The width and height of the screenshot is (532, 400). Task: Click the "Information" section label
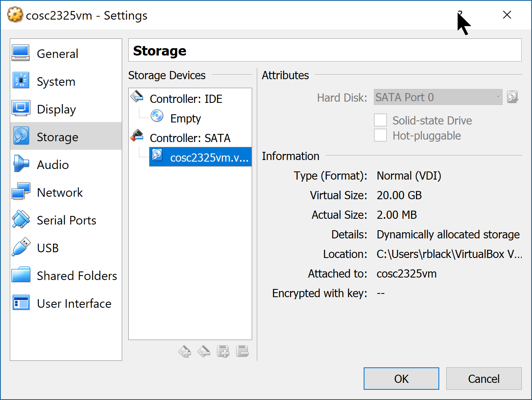coord(291,156)
